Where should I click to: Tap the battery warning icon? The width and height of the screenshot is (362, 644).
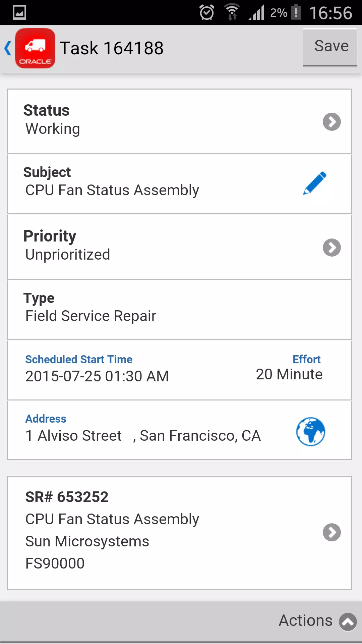click(x=296, y=12)
